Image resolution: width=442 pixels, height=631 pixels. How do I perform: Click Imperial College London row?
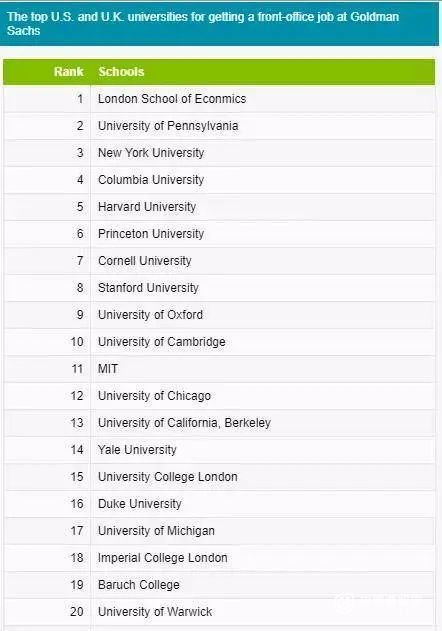[219, 558]
